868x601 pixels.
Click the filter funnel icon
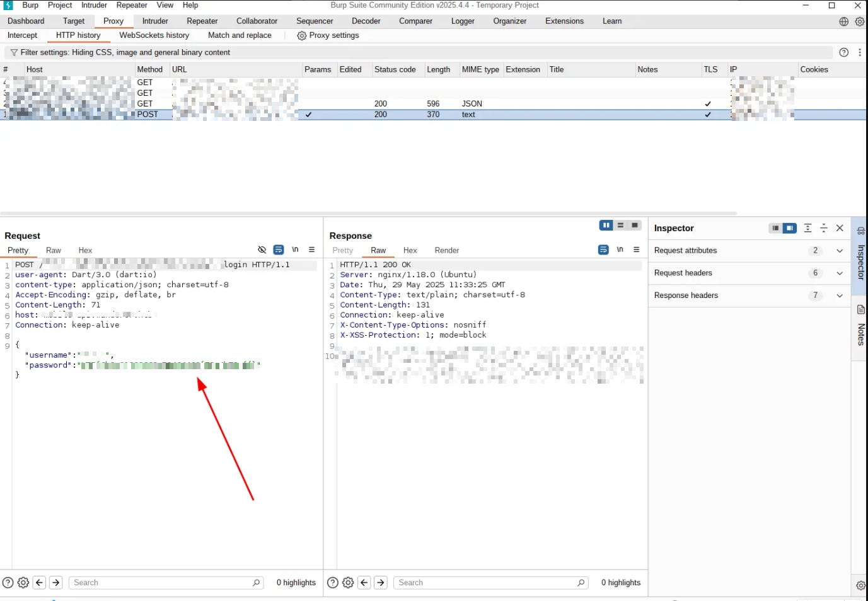[x=14, y=53]
